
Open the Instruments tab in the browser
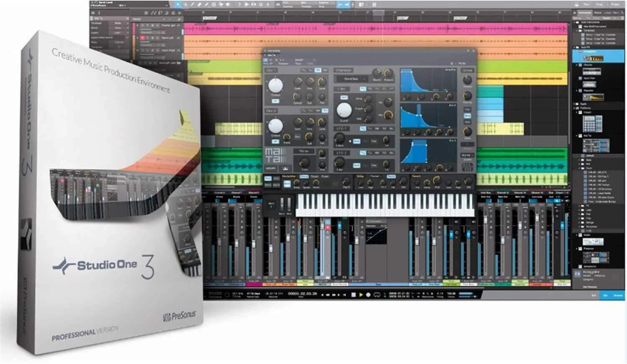[x=585, y=13]
